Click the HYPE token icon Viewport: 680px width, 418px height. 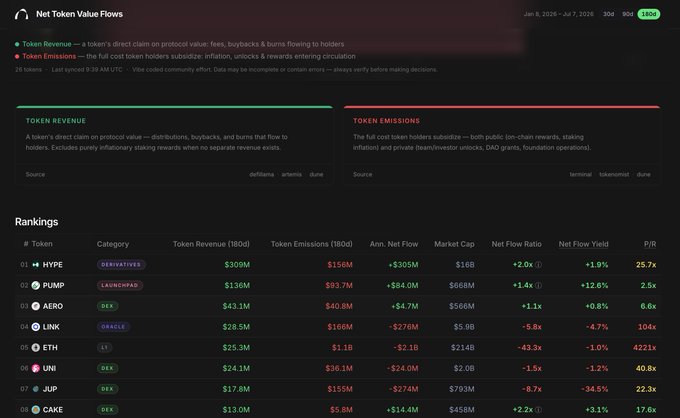[36, 265]
